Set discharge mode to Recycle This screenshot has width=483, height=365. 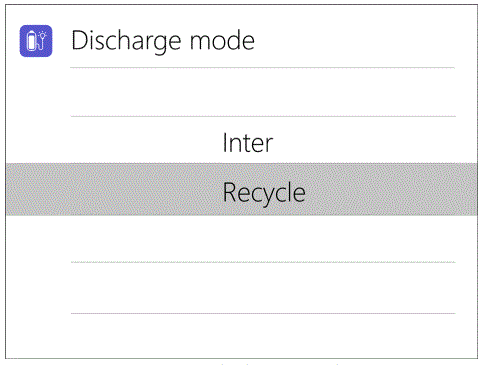(x=242, y=189)
